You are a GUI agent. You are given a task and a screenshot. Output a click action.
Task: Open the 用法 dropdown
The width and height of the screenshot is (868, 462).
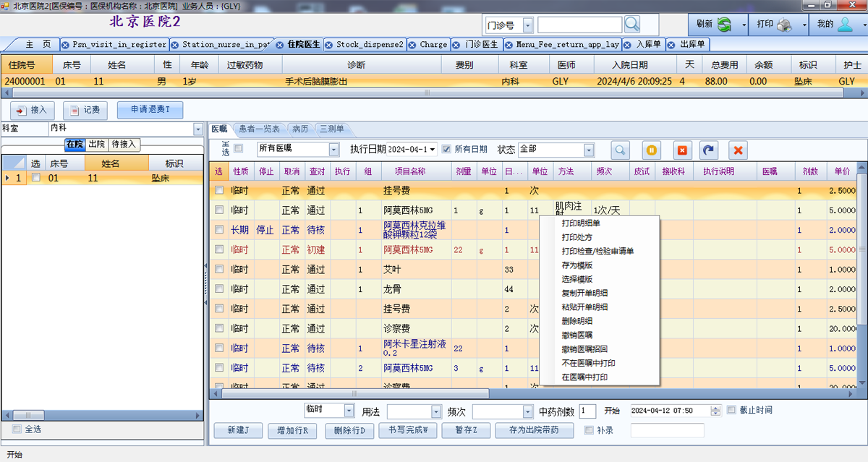(436, 411)
